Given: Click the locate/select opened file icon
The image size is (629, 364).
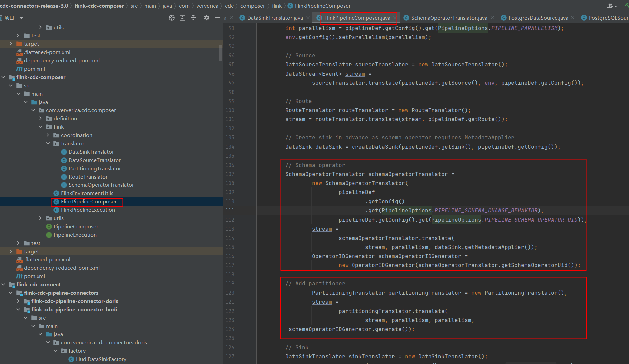Looking at the screenshot, I should tap(171, 18).
